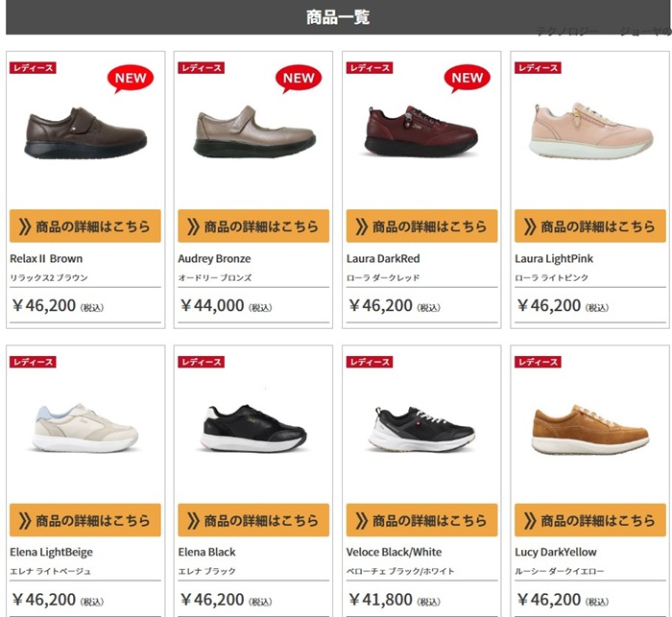Click the NEW badge on Relax II Brown
The width and height of the screenshot is (672, 617).
pyautogui.click(x=131, y=79)
